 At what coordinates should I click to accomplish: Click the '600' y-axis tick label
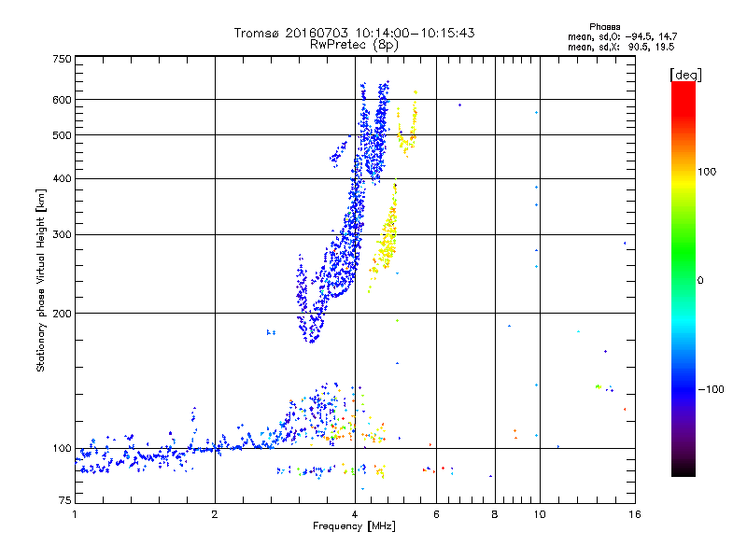(x=62, y=100)
